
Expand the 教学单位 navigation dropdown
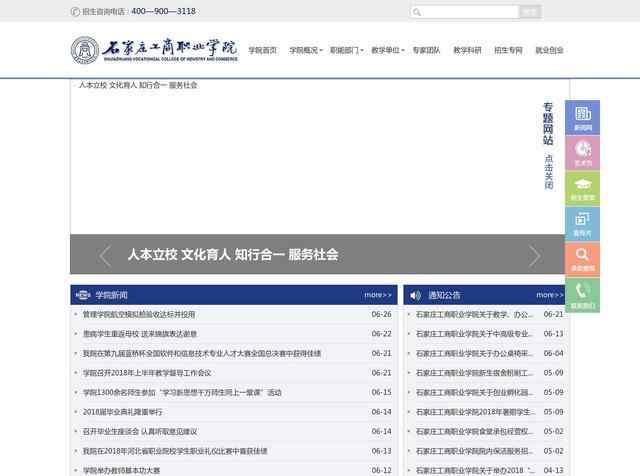[x=387, y=50]
